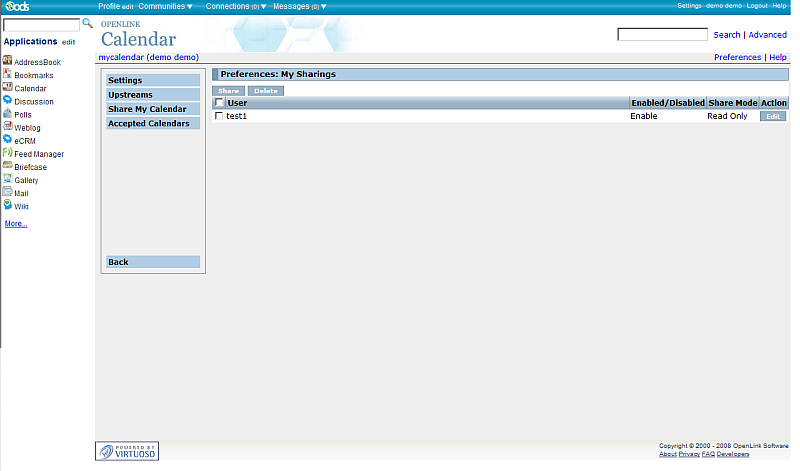Click the AddressBook icon in Applications
800x471 pixels.
coord(8,62)
